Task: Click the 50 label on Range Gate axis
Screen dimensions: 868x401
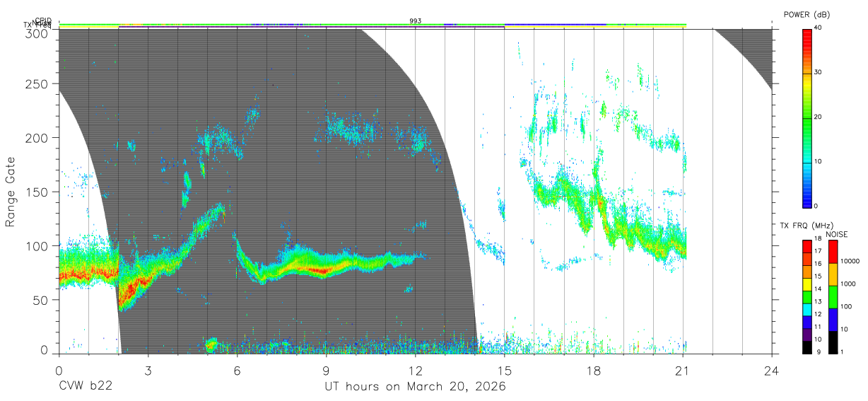Action: coord(42,300)
